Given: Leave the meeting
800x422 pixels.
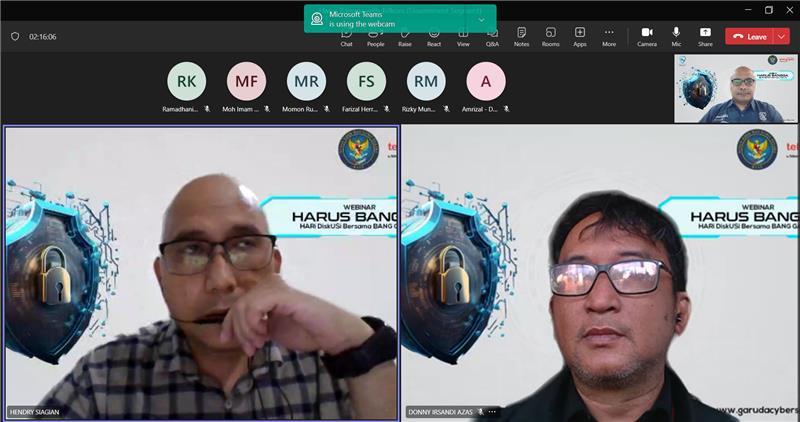Looking at the screenshot, I should (749, 36).
